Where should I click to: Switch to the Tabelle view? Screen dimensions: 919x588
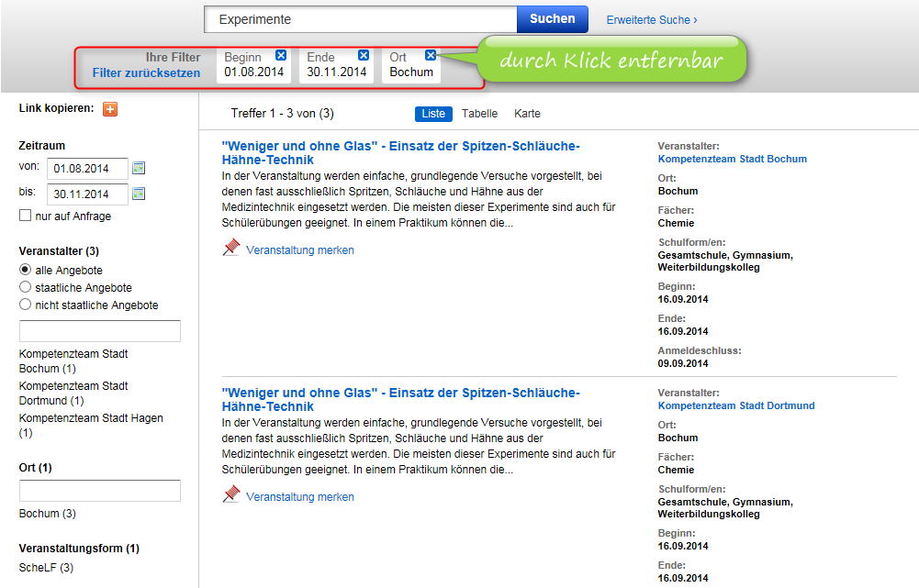479,114
